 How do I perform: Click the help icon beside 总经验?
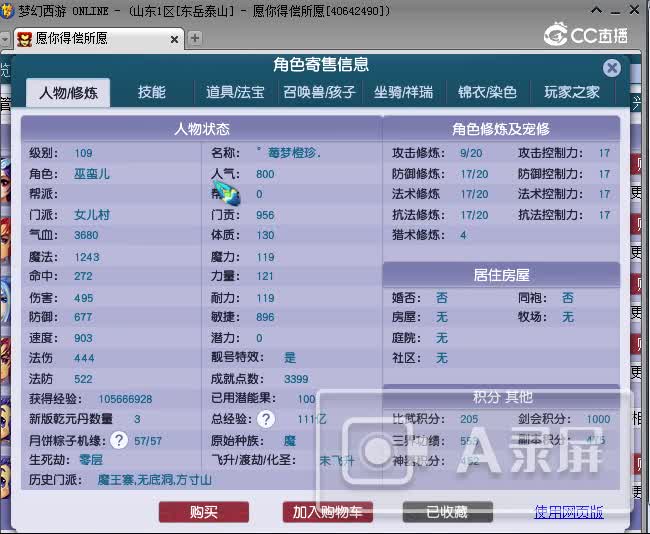(x=266, y=419)
